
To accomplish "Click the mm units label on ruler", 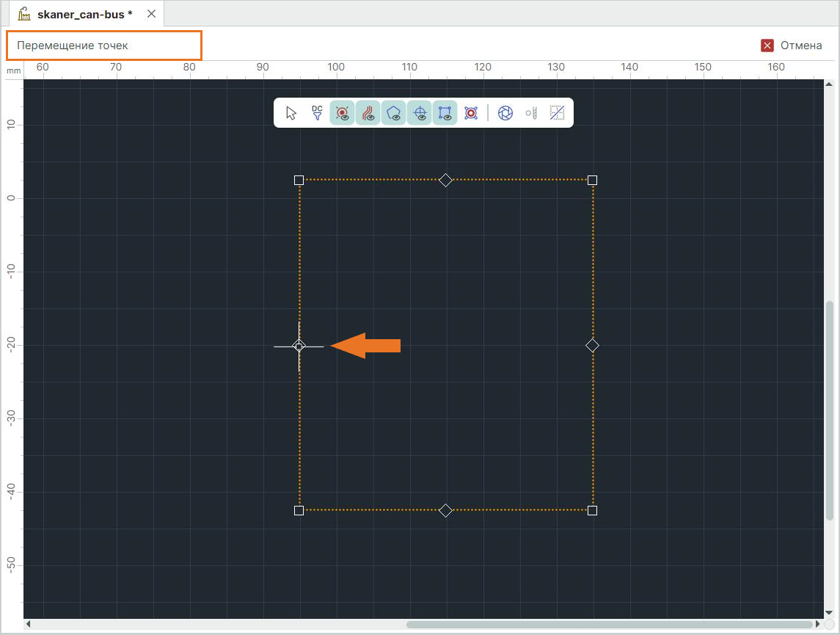I will click(x=14, y=70).
